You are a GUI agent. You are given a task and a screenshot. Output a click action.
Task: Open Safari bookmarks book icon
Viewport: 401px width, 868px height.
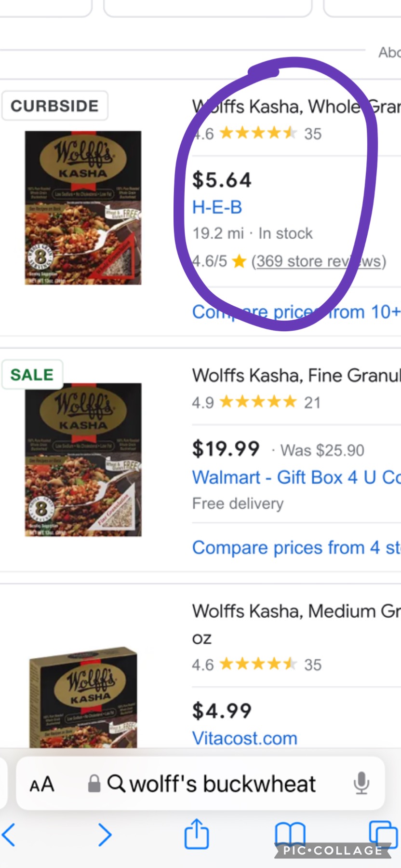tap(290, 834)
